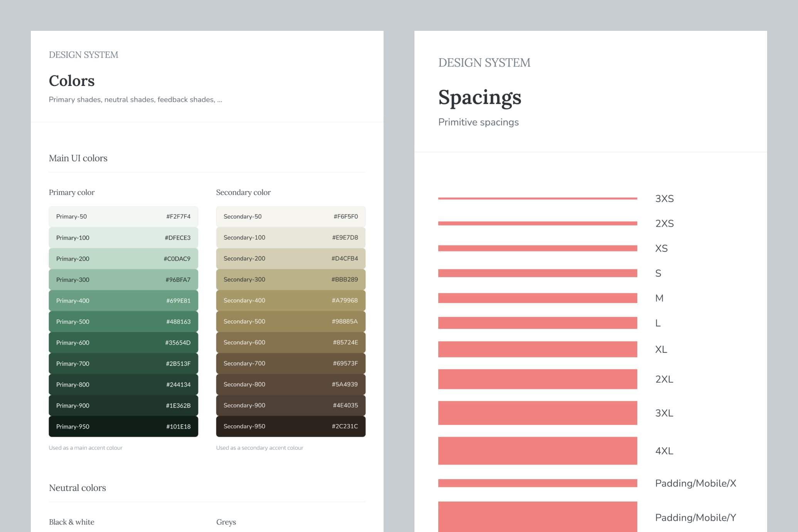Screen dimensions: 798x532
Task: Click the Secondary-50 color swatch
Action: (290, 216)
